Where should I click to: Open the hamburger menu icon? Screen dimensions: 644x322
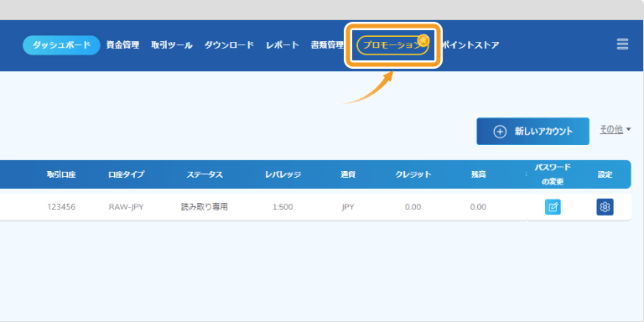click(x=622, y=44)
